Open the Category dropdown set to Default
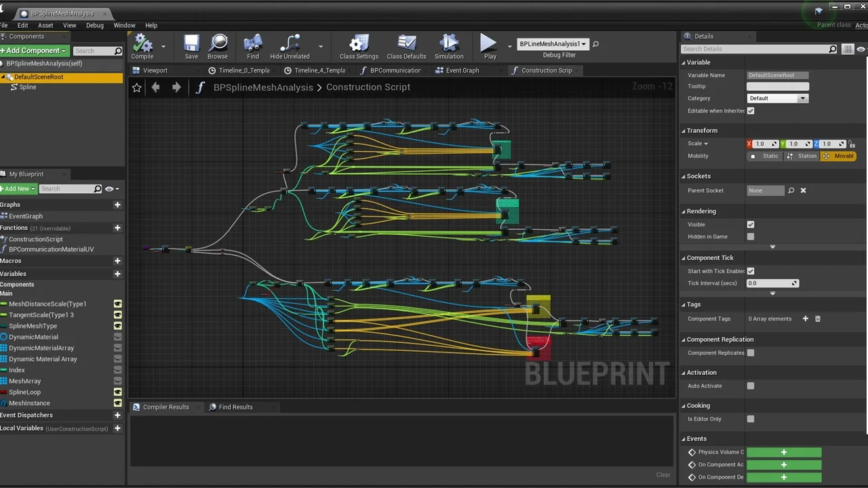The height and width of the screenshot is (488, 868). click(x=776, y=98)
